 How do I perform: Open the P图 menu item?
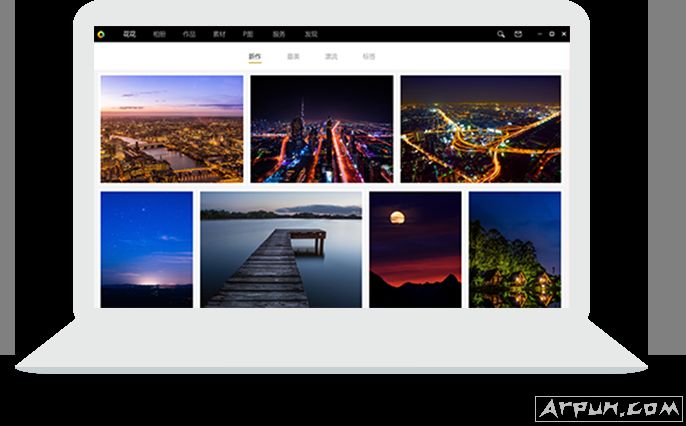(x=248, y=34)
